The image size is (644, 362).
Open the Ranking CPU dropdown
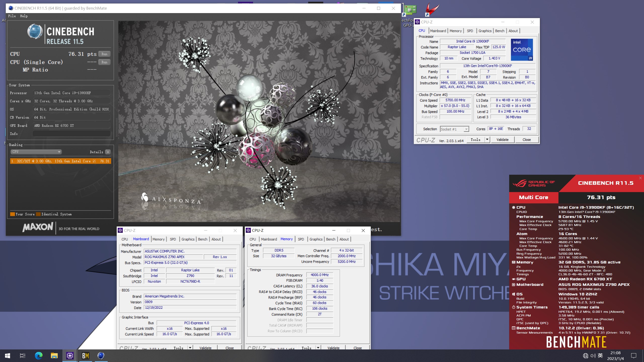(x=36, y=152)
